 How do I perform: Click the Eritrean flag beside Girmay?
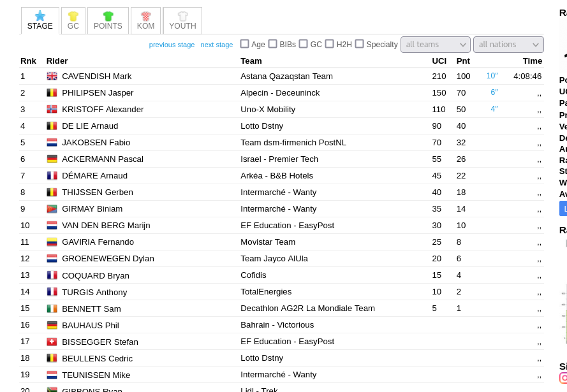click(x=52, y=209)
